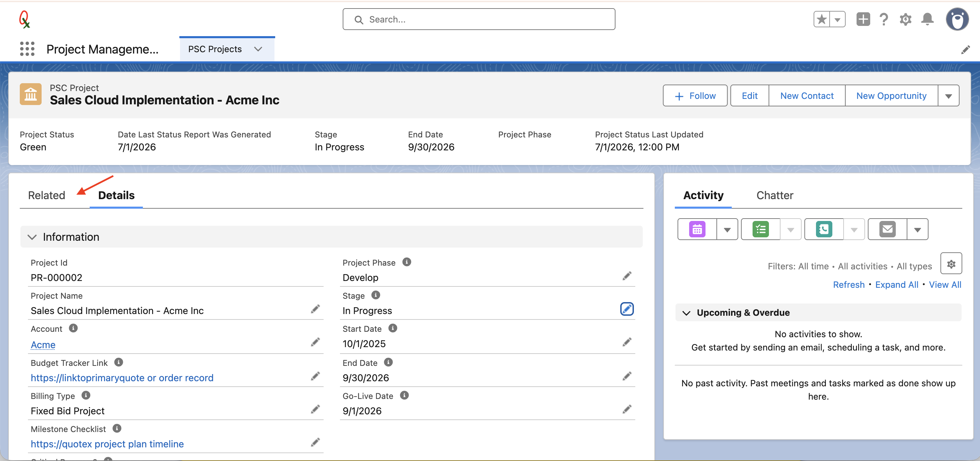This screenshot has height=461, width=980.
Task: Focus the global Search box
Action: (x=479, y=19)
